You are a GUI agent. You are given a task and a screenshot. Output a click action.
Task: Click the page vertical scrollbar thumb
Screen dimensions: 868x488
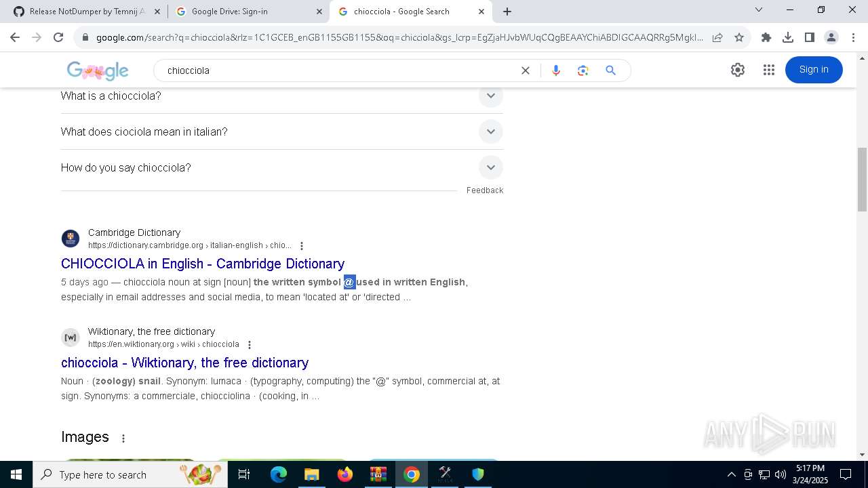862,180
